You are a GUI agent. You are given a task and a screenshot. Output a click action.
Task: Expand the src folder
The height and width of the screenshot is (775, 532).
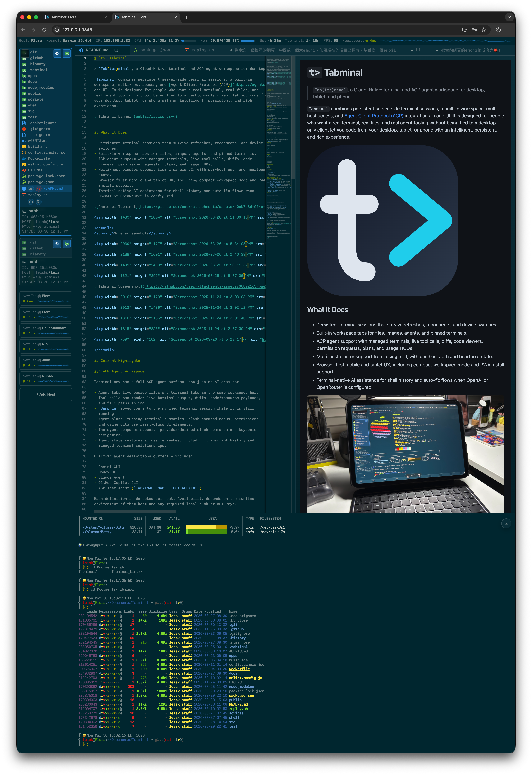coord(46,111)
